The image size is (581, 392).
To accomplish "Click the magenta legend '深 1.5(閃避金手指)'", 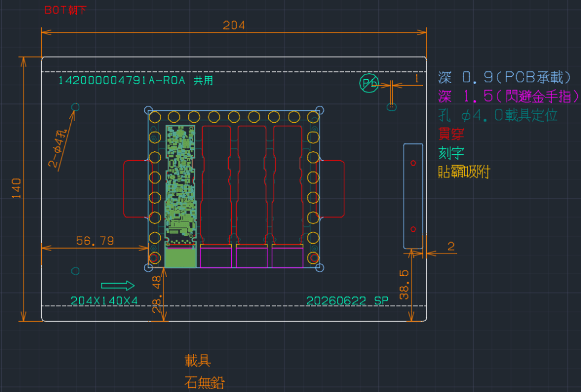I will pos(508,96).
